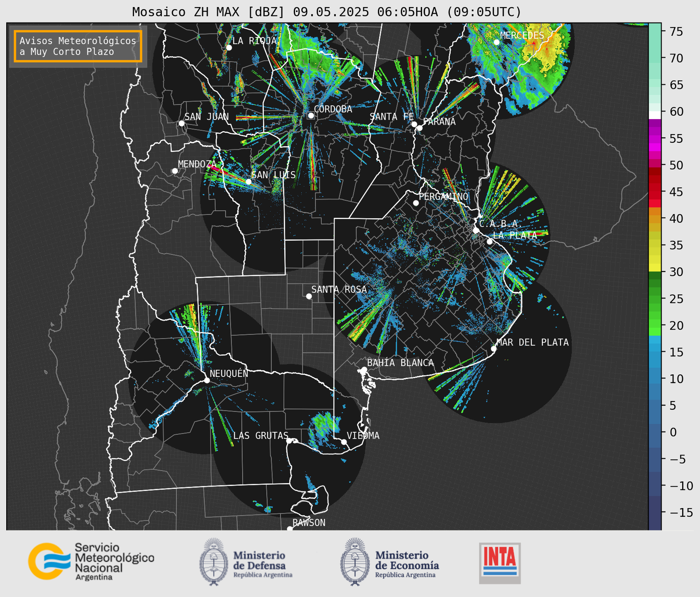The width and height of the screenshot is (700, 597).
Task: Click the Ministerio de Defensa emblem
Action: point(214,562)
